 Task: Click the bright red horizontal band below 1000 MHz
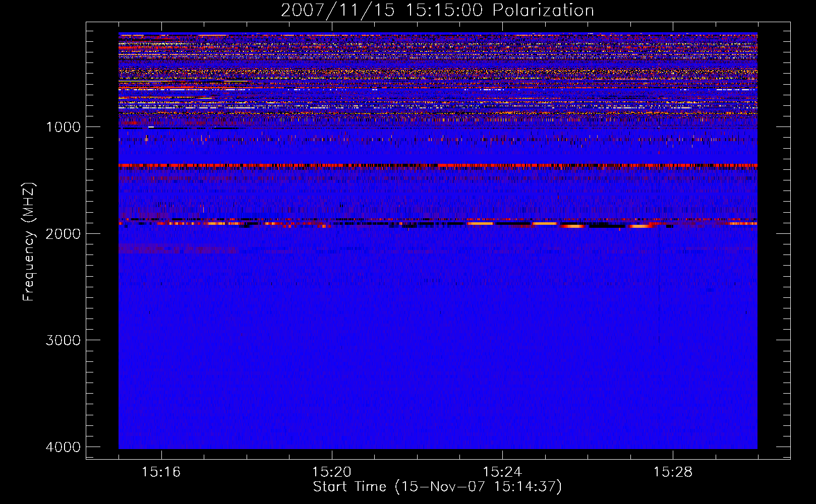pos(438,165)
